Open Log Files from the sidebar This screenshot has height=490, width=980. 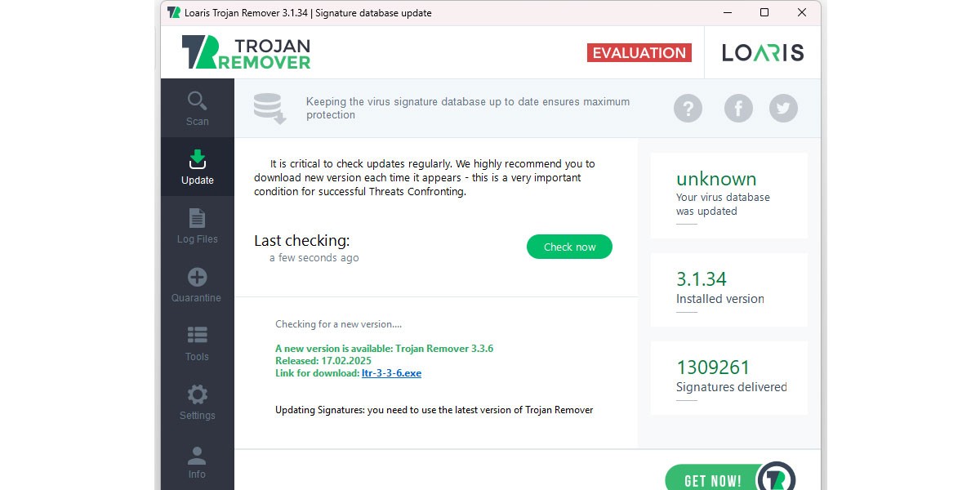[198, 226]
